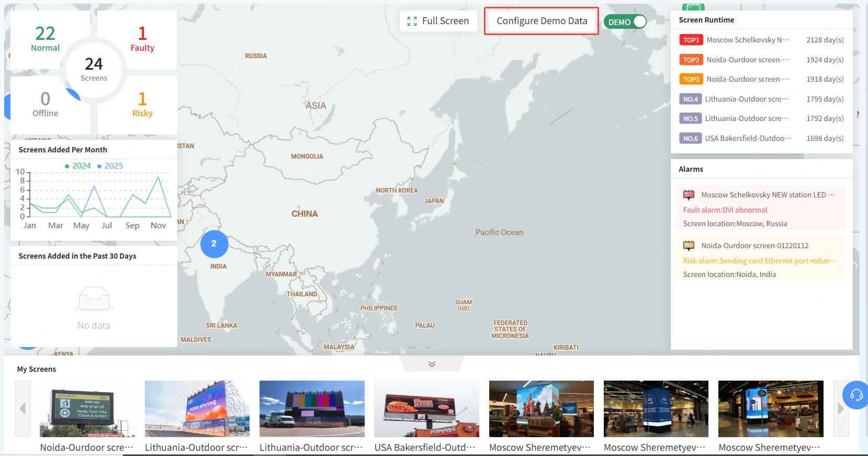The width and height of the screenshot is (868, 456).
Task: Toggle the 2025 series in the chart legend
Action: coord(110,166)
